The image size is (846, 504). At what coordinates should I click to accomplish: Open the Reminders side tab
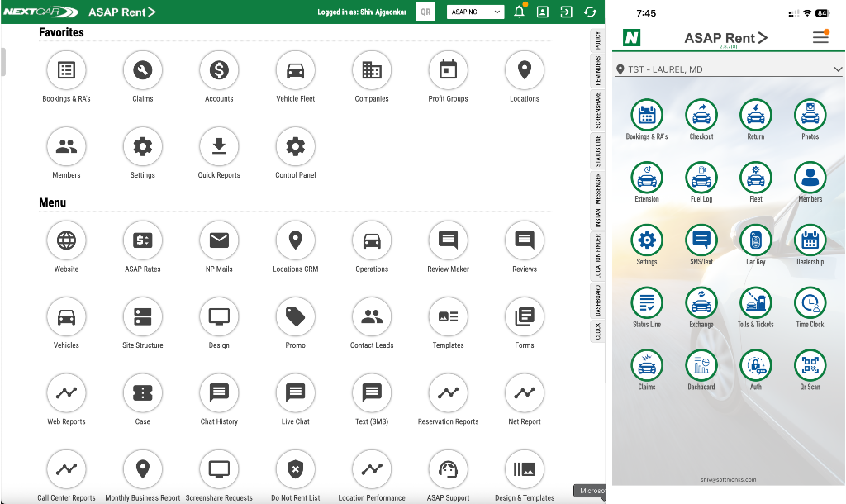click(x=597, y=72)
